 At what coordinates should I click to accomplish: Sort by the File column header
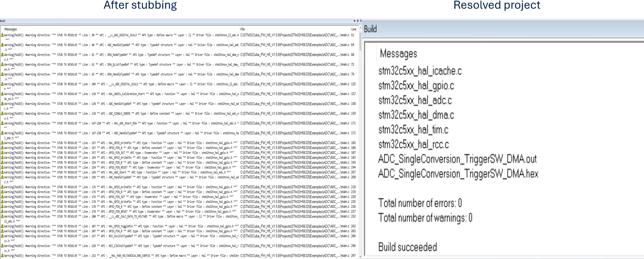pyautogui.click(x=242, y=29)
